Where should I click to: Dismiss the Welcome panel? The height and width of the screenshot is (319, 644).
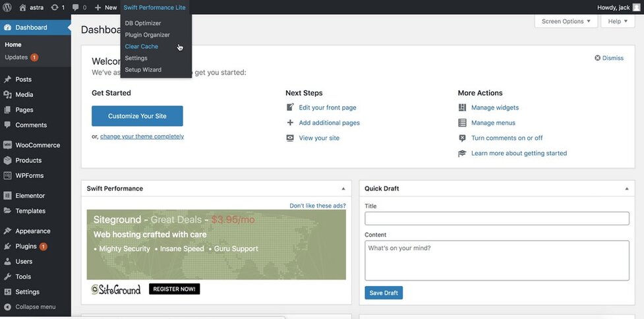tap(609, 58)
